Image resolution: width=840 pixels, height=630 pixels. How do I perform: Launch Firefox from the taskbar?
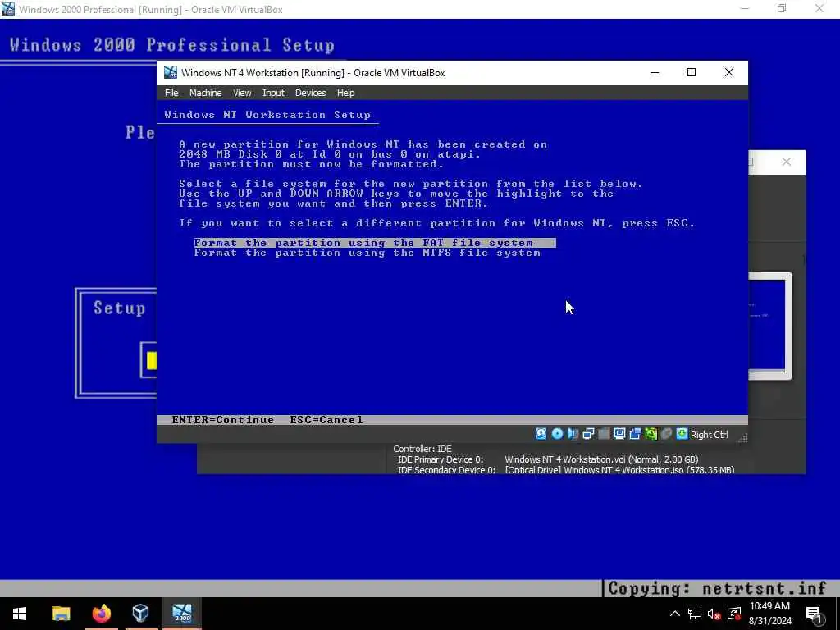(x=101, y=614)
